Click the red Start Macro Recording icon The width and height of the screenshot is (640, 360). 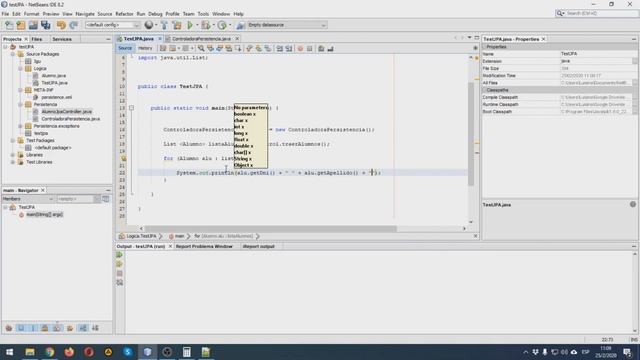coord(300,49)
